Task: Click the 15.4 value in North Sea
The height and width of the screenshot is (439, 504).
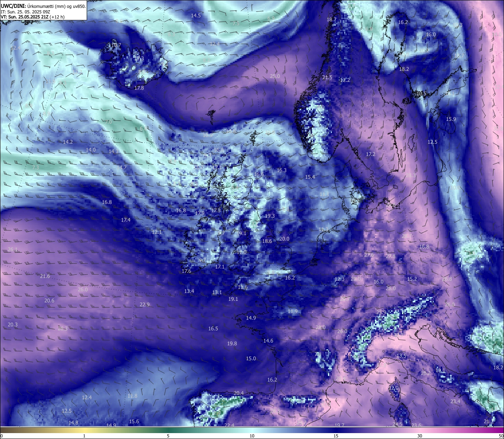Action: [x=310, y=177]
